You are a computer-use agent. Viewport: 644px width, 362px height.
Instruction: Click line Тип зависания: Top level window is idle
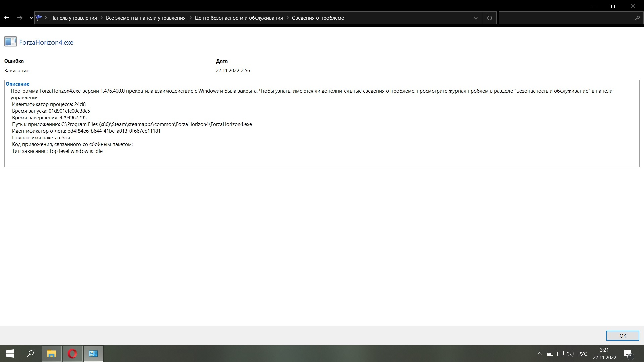[57, 151]
